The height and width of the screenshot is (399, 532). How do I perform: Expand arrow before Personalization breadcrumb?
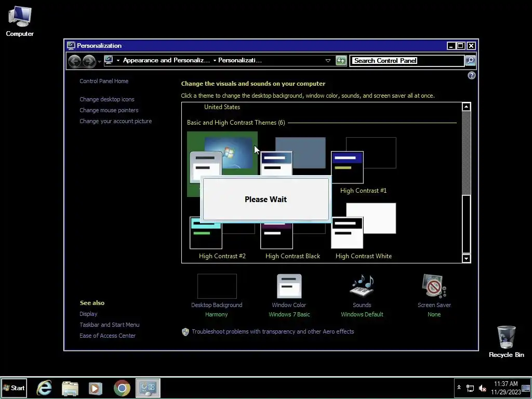(x=215, y=60)
